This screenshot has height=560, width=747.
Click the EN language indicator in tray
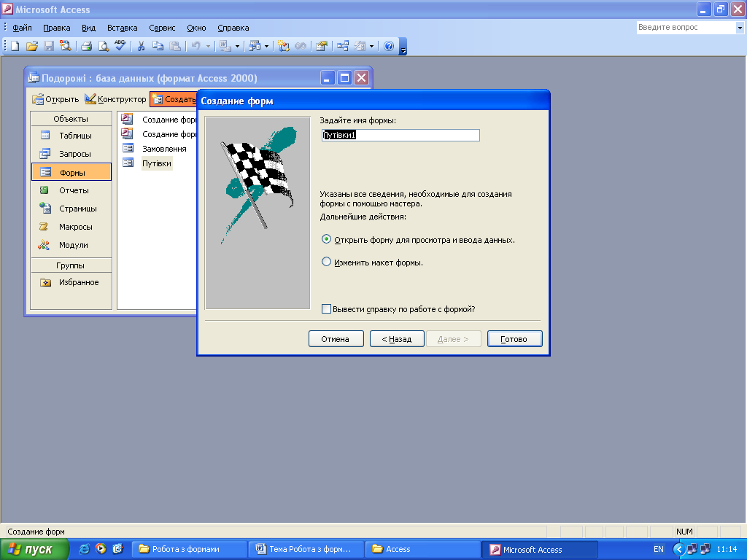click(x=659, y=549)
